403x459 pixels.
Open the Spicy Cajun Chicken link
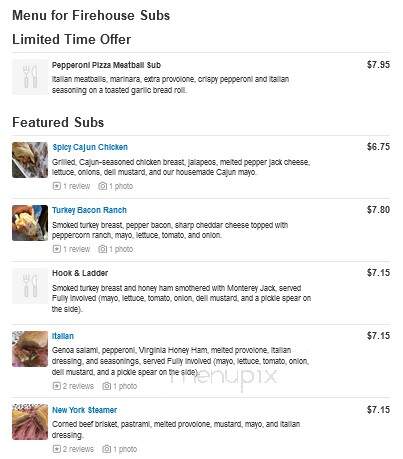[x=90, y=147]
